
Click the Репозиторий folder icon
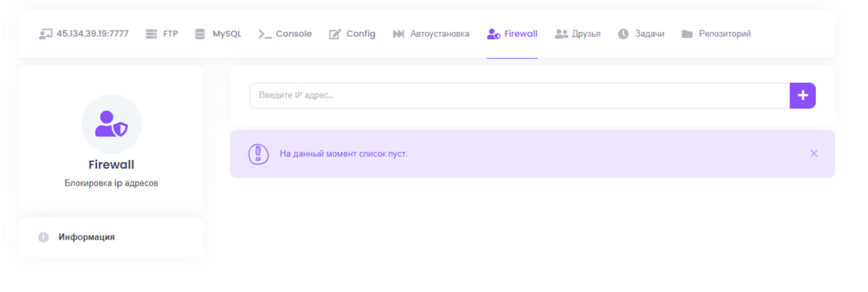click(x=687, y=34)
